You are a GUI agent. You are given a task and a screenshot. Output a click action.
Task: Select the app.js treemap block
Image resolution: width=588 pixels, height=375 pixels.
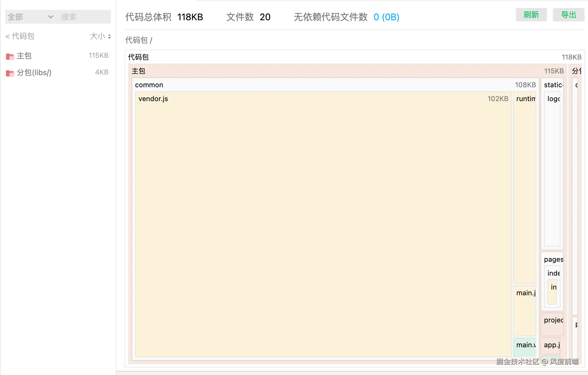[x=550, y=346]
